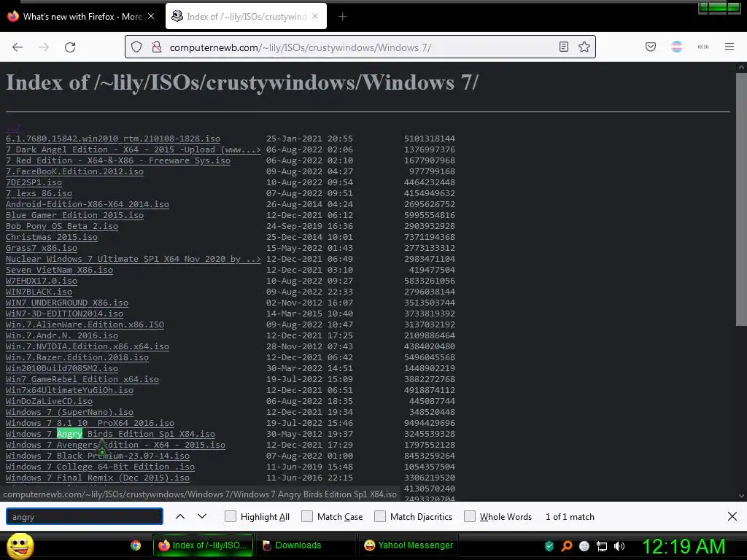The width and height of the screenshot is (747, 560).
Task: Switch to Yahoo! Messenger taskbar window
Action: (408, 545)
